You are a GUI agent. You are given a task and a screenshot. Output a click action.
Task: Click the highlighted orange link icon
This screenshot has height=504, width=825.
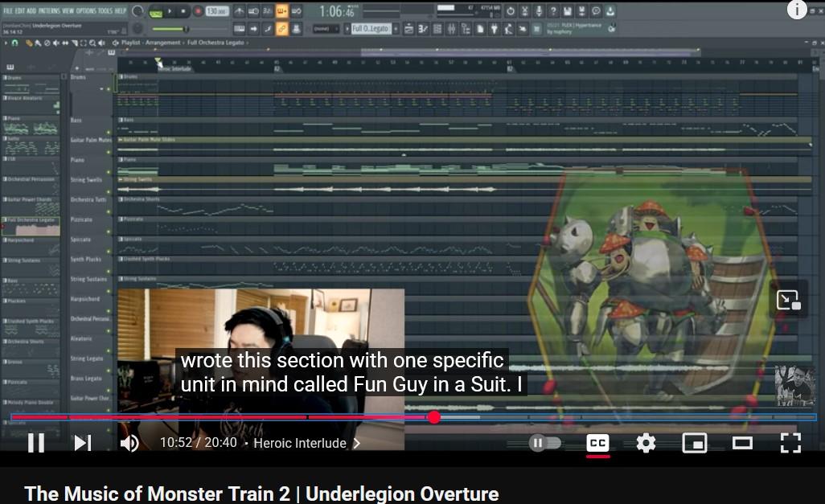click(x=282, y=28)
